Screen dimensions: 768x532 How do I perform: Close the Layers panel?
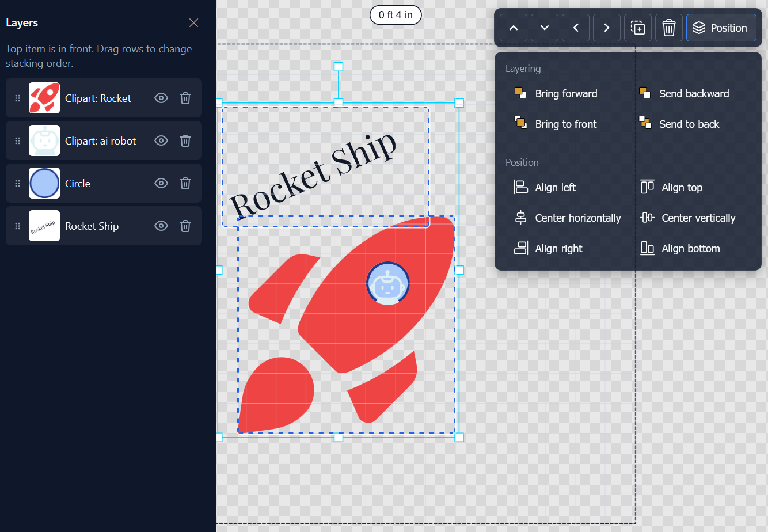(193, 22)
